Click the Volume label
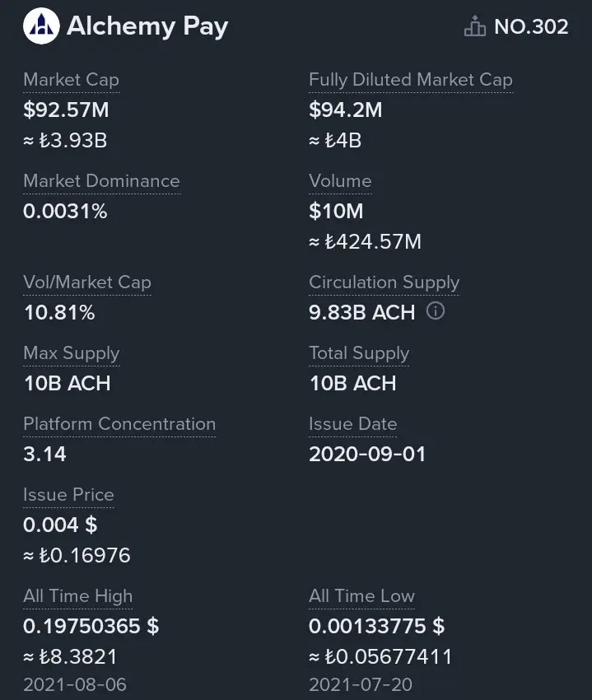Image resolution: width=592 pixels, height=700 pixels. click(340, 181)
